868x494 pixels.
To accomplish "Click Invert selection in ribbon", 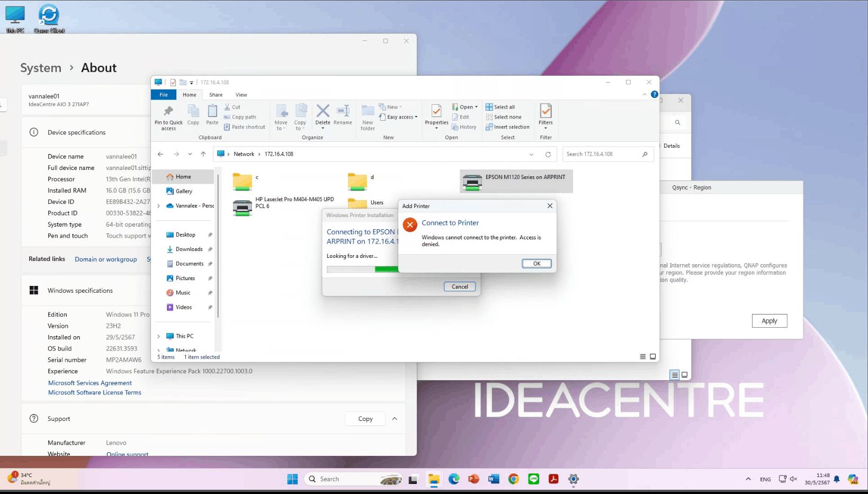I will click(x=508, y=127).
